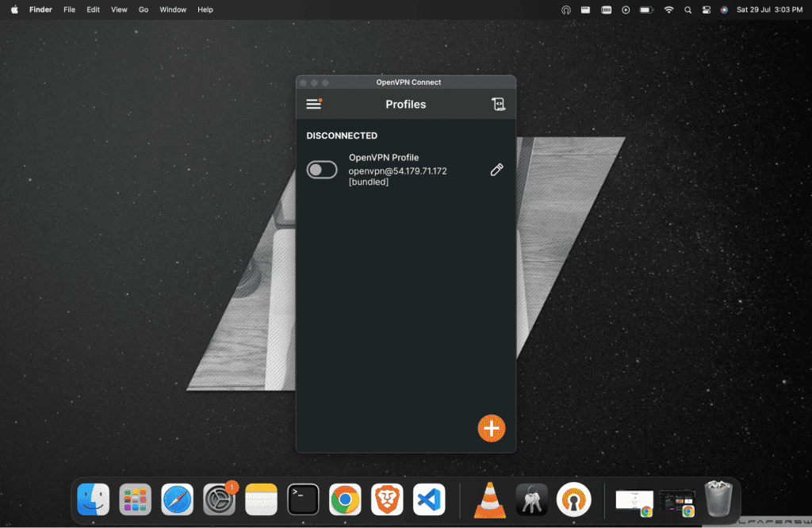The height and width of the screenshot is (528, 812).
Task: Launch Brave browser from the Dock
Action: (x=387, y=499)
